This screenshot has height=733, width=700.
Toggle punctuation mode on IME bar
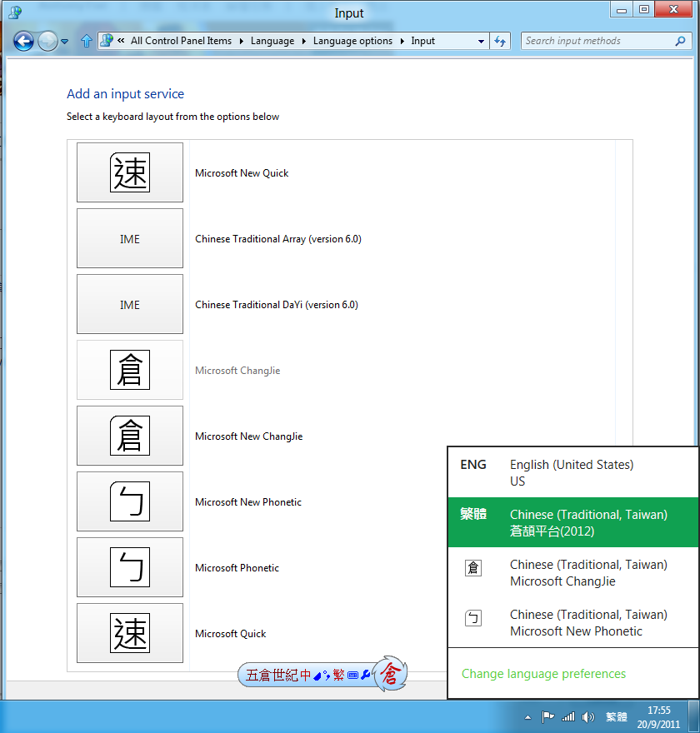327,676
